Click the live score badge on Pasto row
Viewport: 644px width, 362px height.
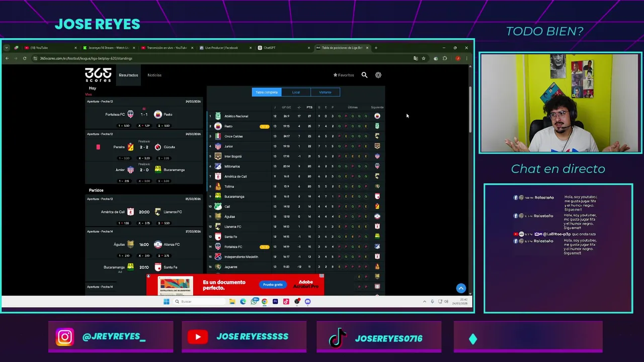click(264, 127)
